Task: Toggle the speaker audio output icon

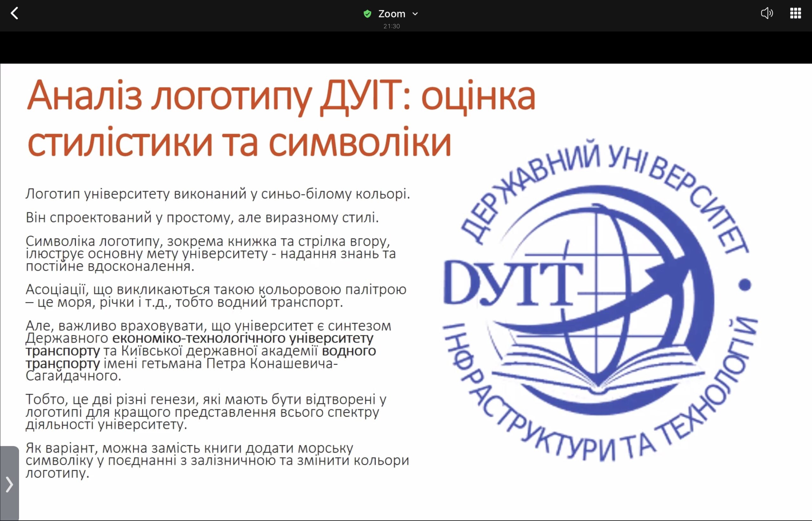Action: coord(766,14)
